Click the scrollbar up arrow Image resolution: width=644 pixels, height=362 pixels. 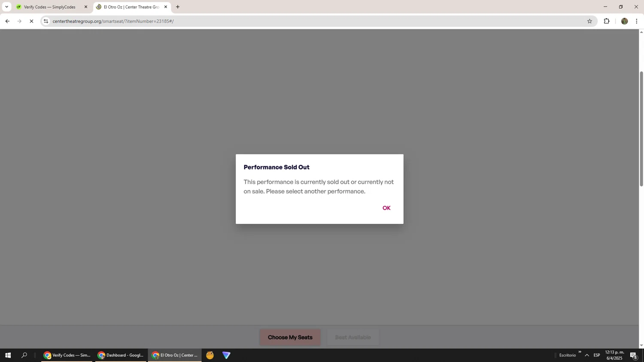(x=641, y=32)
